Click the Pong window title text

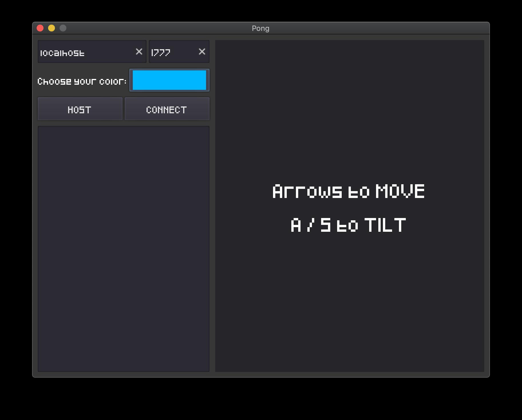[x=260, y=28]
